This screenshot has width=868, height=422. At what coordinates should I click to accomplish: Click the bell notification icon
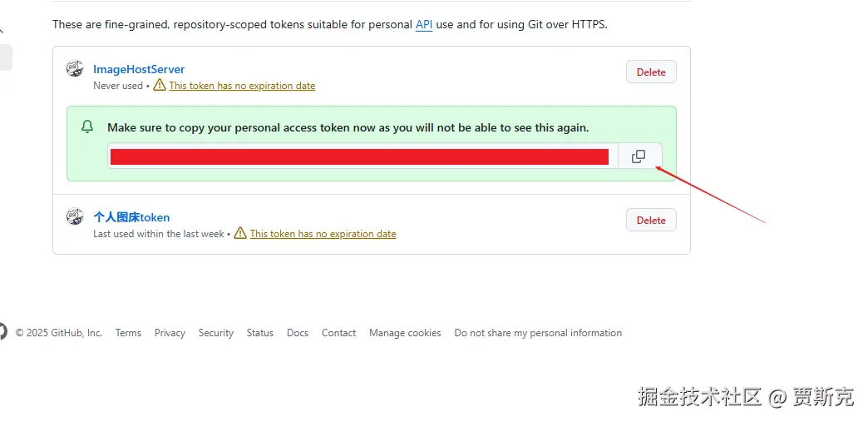coord(87,127)
